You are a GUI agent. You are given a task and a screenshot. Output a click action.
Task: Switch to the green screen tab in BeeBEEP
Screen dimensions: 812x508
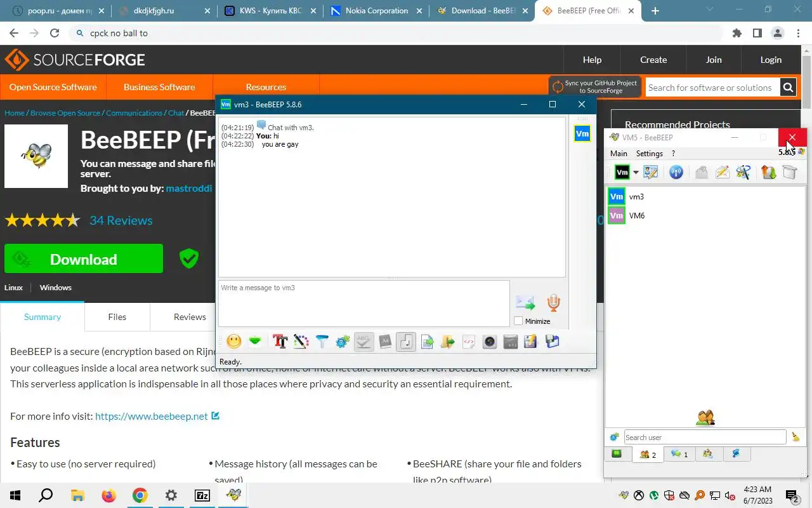click(617, 453)
